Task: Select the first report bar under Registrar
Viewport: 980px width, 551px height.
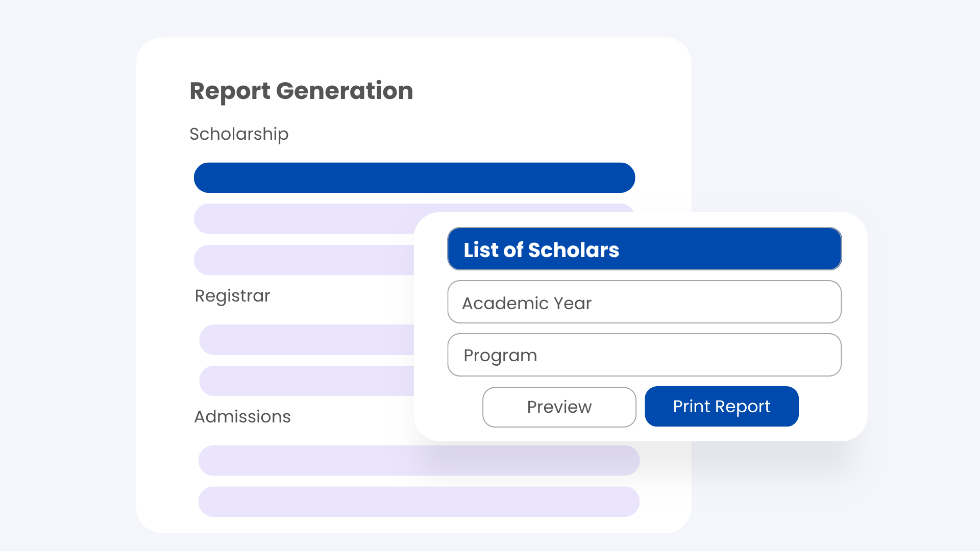Action: [306, 340]
